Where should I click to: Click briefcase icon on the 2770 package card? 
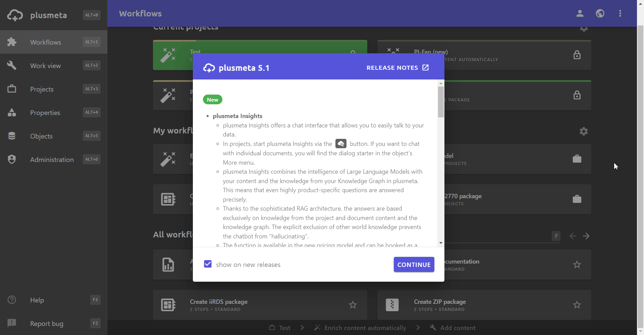[577, 199]
